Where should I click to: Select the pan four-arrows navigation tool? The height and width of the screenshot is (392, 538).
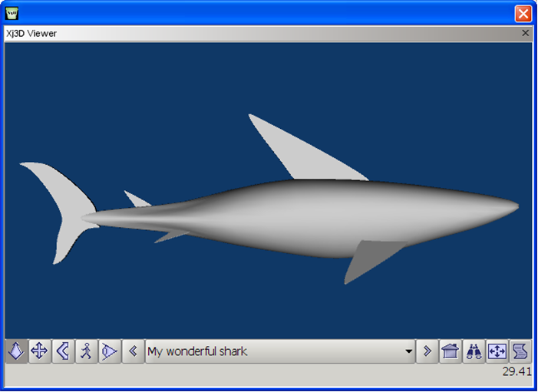pyautogui.click(x=39, y=351)
